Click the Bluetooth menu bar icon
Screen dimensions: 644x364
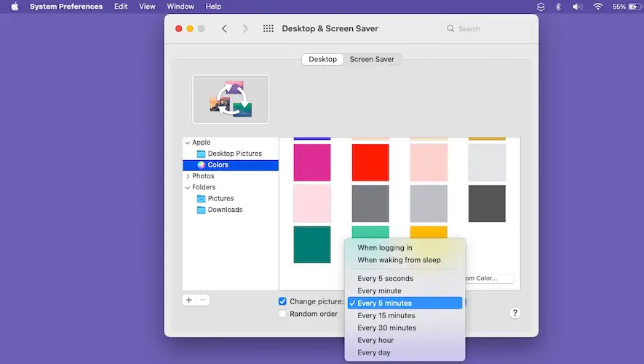pyautogui.click(x=558, y=7)
